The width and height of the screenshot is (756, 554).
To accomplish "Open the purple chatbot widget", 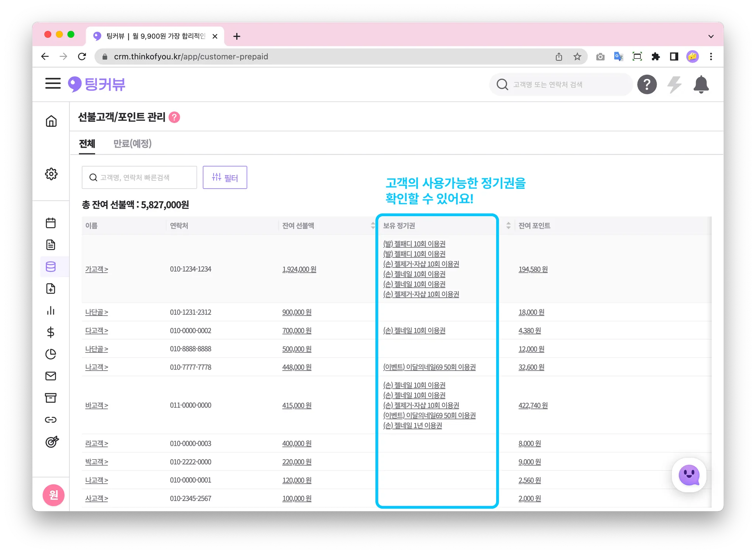I will tap(689, 475).
